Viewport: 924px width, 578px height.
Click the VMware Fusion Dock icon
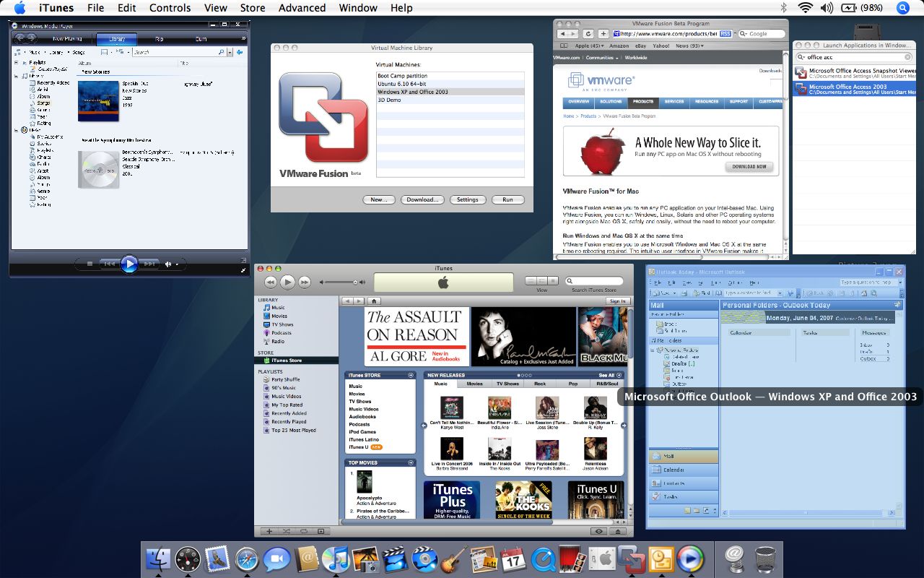631,559
